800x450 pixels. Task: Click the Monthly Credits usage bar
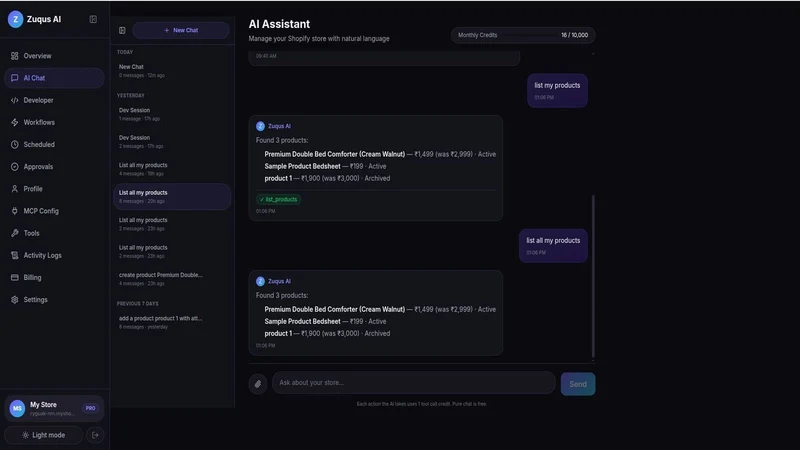tap(523, 35)
